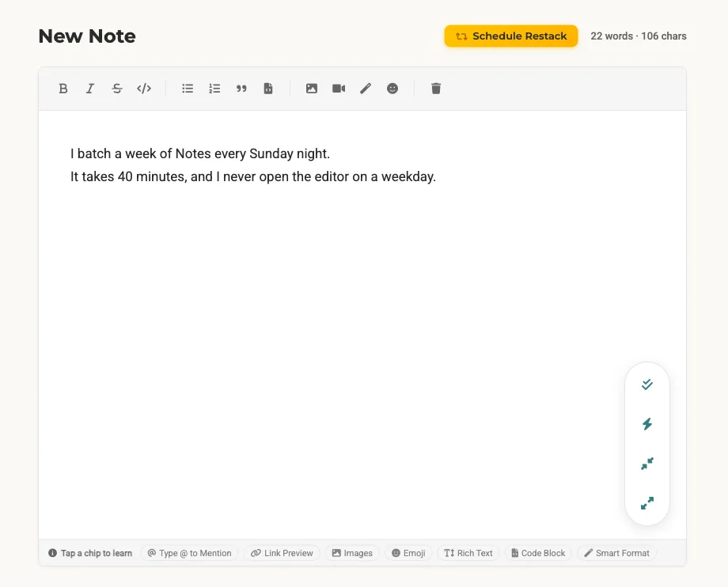Click the line starting 'It takes 40 minutes'
Screen dimensions: 728x587
coord(253,176)
